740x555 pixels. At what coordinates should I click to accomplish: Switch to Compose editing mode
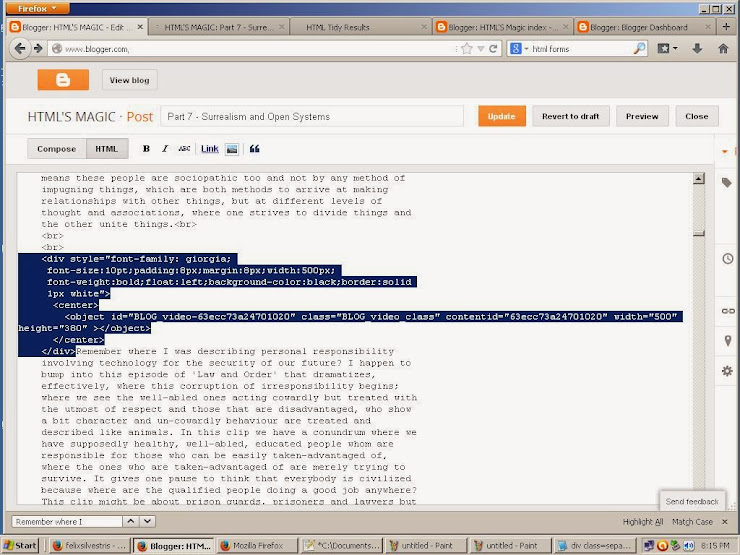click(57, 149)
